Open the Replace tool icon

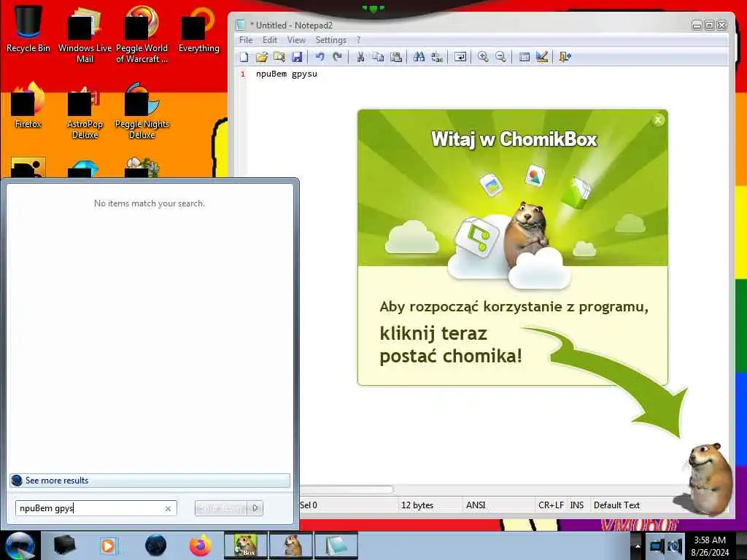coord(437,57)
